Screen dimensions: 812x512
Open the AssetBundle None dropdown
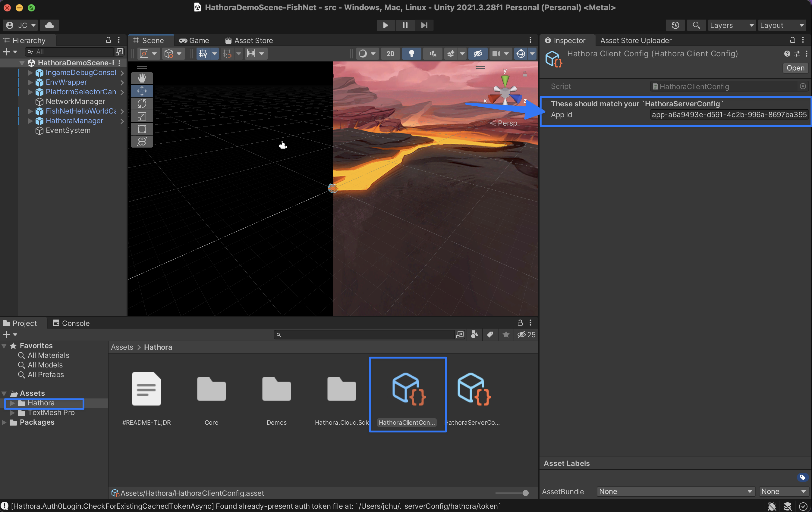point(676,491)
